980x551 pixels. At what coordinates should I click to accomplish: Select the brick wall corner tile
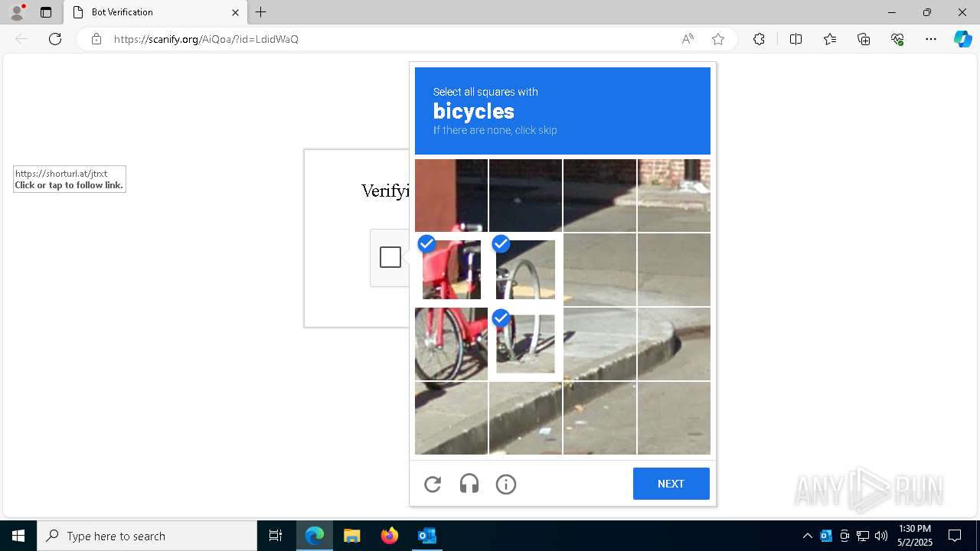674,195
